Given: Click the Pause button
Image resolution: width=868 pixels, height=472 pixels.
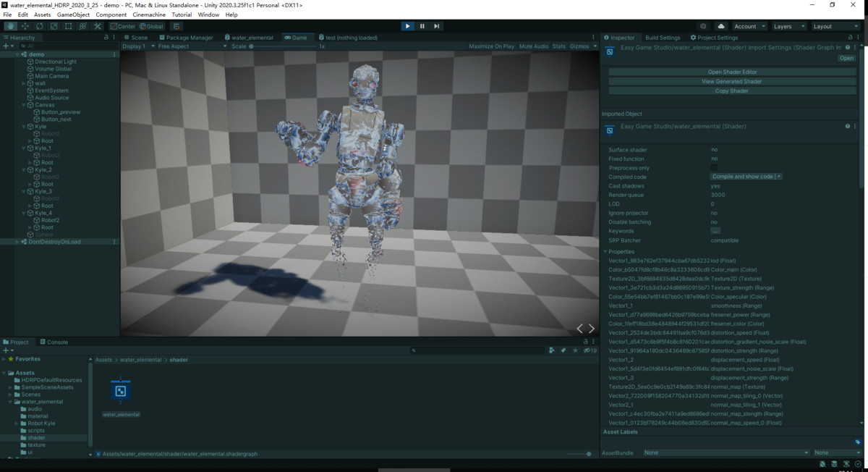Looking at the screenshot, I should coord(422,26).
